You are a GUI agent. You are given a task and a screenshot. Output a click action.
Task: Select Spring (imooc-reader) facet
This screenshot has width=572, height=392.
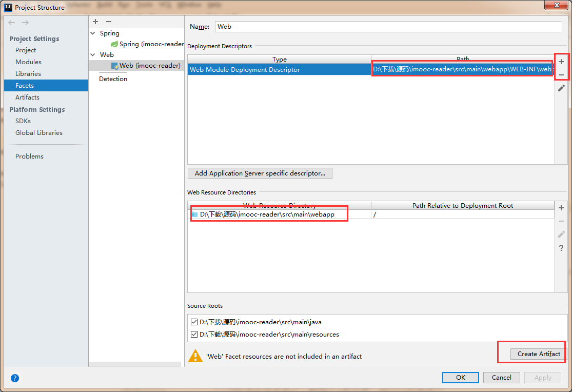[x=152, y=44]
